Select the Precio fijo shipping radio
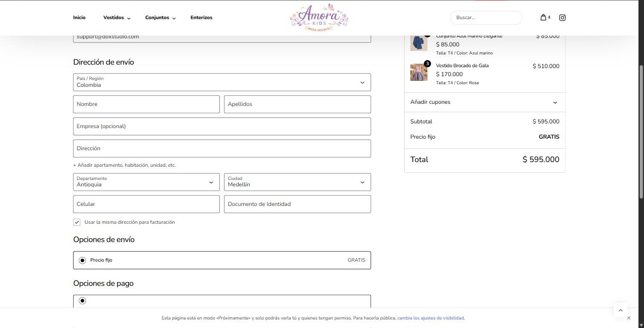644x328 pixels. (82, 260)
